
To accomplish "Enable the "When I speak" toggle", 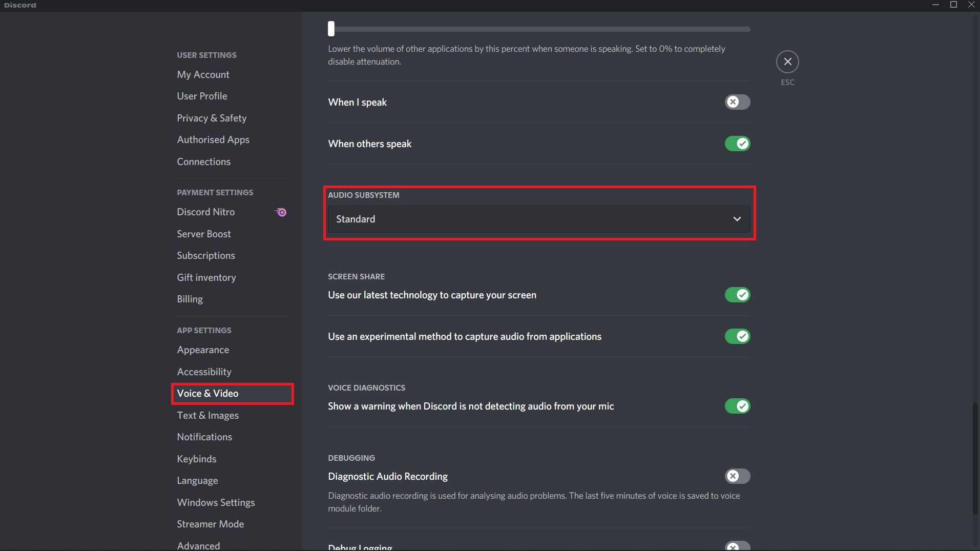I will tap(737, 102).
